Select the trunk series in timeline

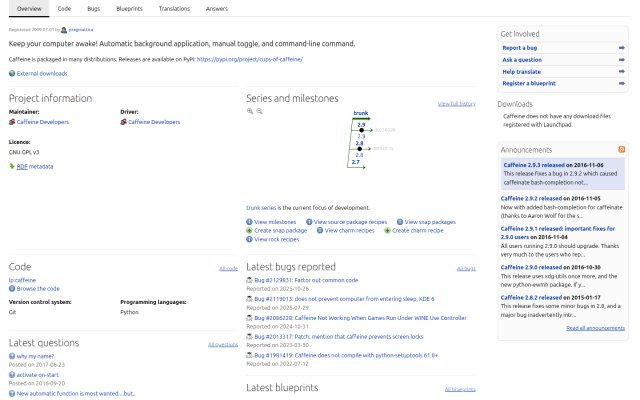point(361,113)
